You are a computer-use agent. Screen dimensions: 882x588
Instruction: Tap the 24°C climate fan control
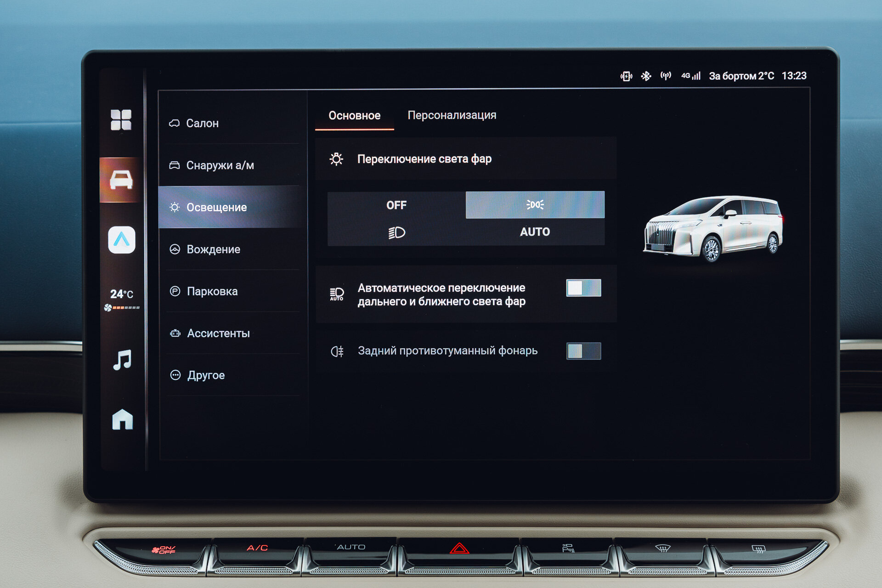122,299
